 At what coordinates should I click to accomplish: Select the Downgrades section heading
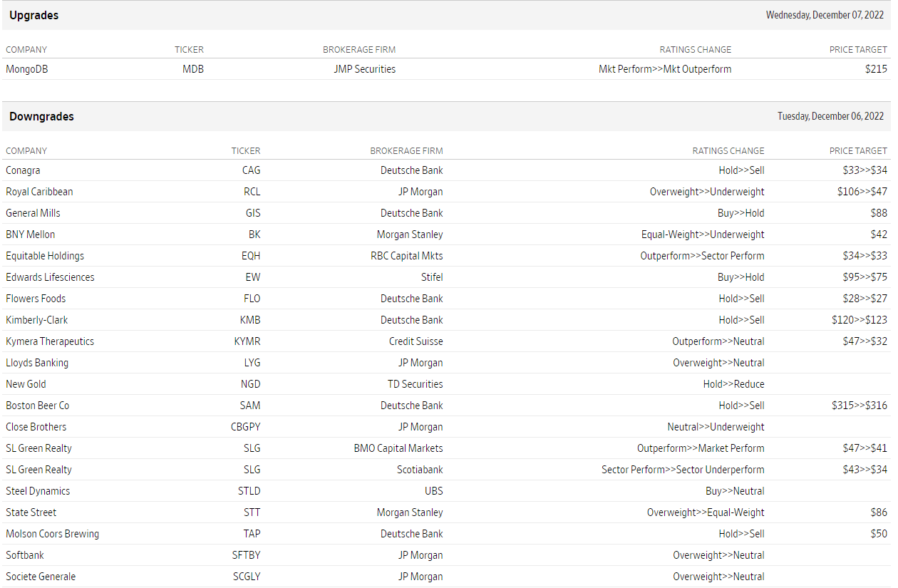tap(41, 116)
